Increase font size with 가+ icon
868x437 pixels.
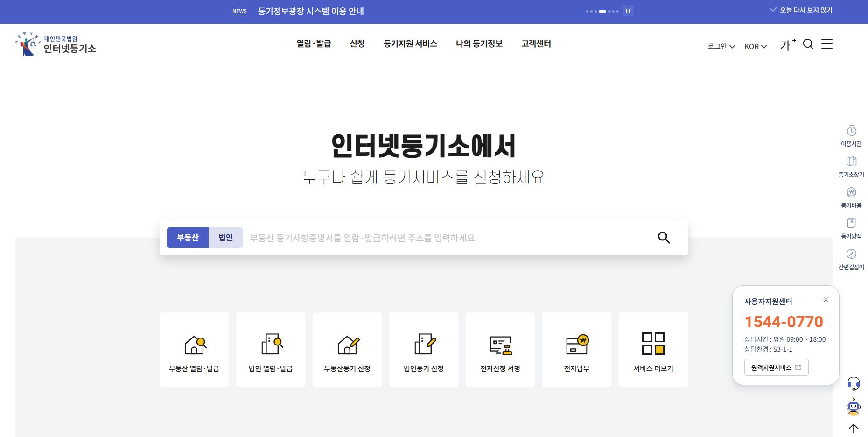[x=788, y=44]
